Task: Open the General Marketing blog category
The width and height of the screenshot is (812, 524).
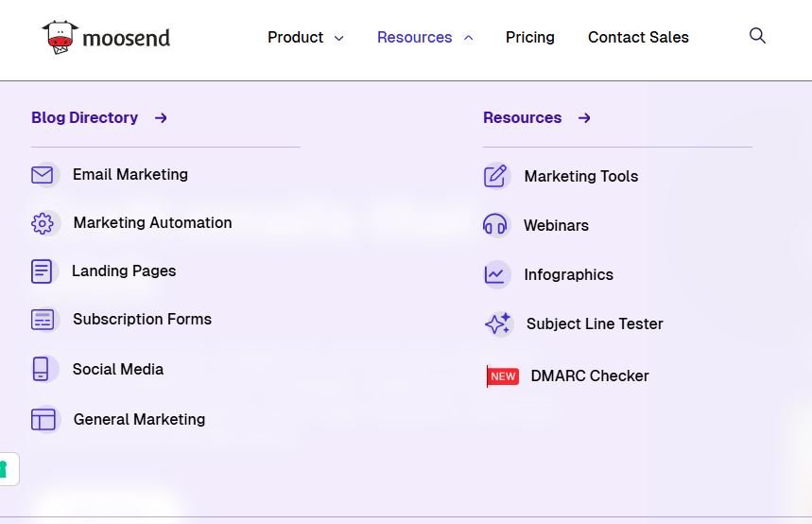Action: (x=139, y=419)
